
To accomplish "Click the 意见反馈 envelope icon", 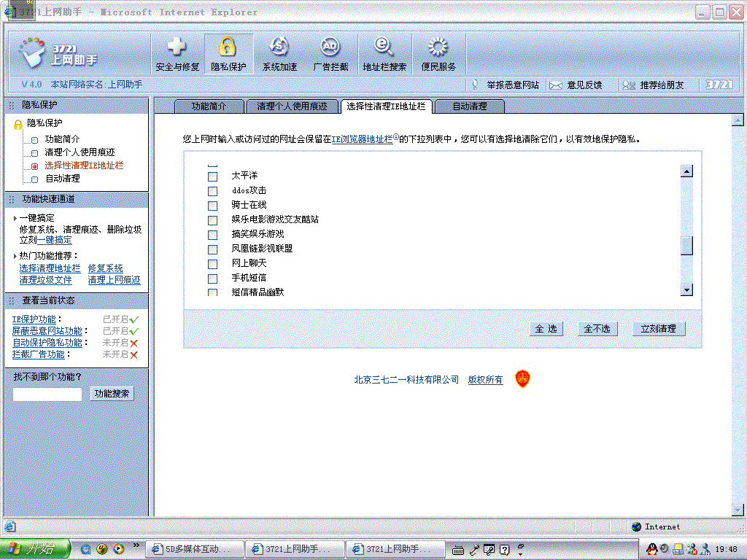I will coord(555,85).
